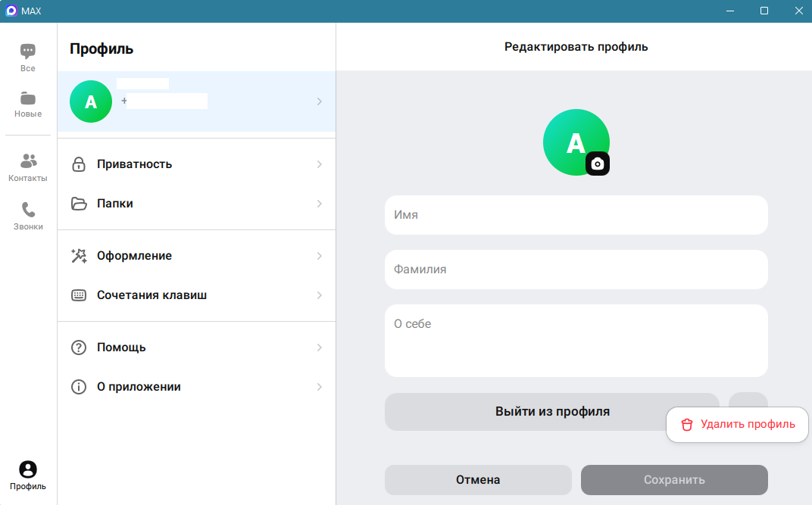The width and height of the screenshot is (812, 505).
Task: Open the Все chats icon in sidebar
Action: tap(28, 52)
